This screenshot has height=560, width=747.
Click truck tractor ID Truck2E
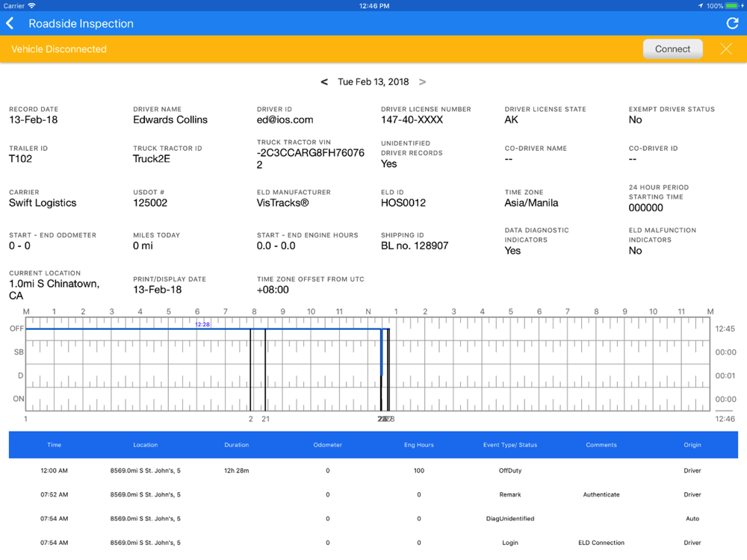click(x=152, y=159)
